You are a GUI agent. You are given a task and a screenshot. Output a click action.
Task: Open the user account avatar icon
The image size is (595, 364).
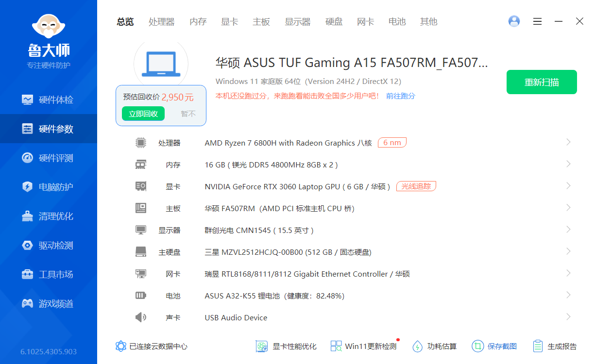[x=514, y=21]
